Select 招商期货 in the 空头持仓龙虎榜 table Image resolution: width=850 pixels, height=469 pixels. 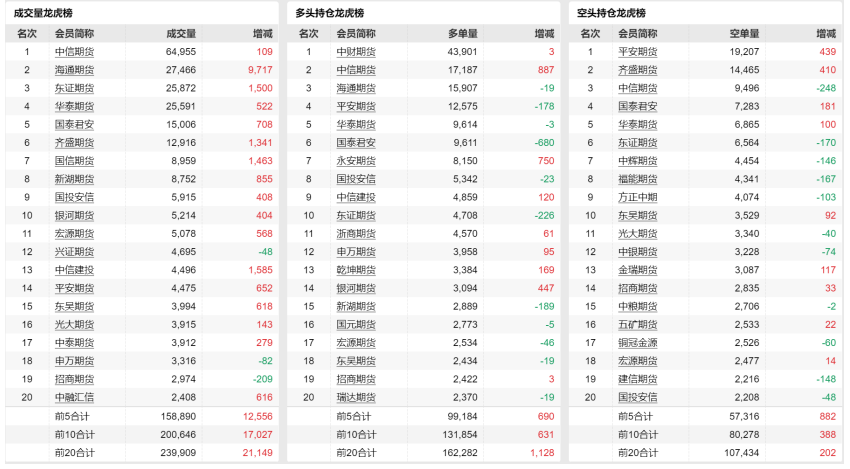pos(638,288)
